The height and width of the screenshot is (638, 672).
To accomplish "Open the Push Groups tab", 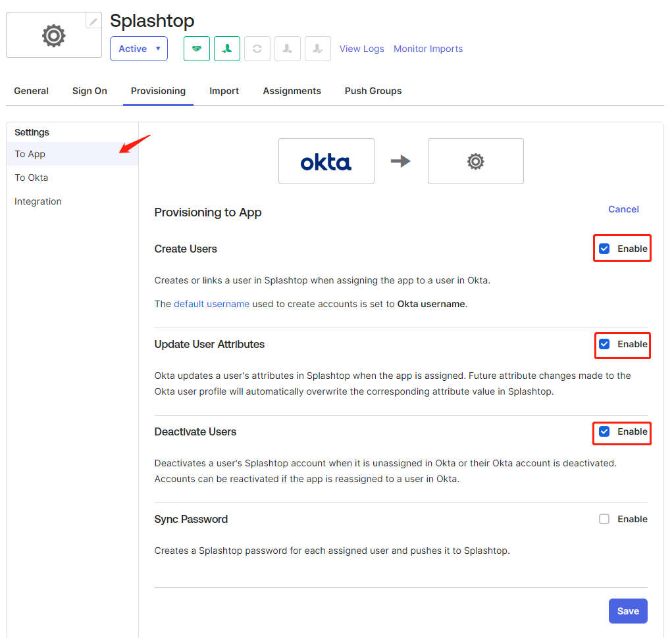I will pyautogui.click(x=373, y=91).
